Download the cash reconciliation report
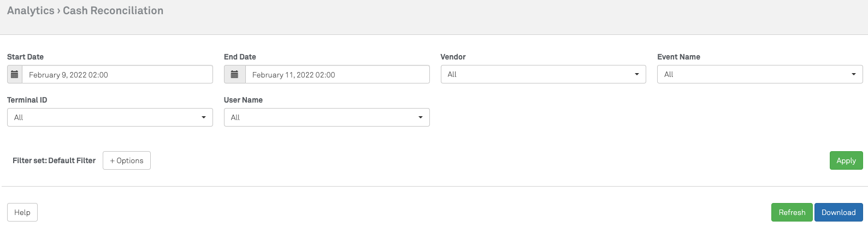868x233 pixels. pyautogui.click(x=838, y=212)
